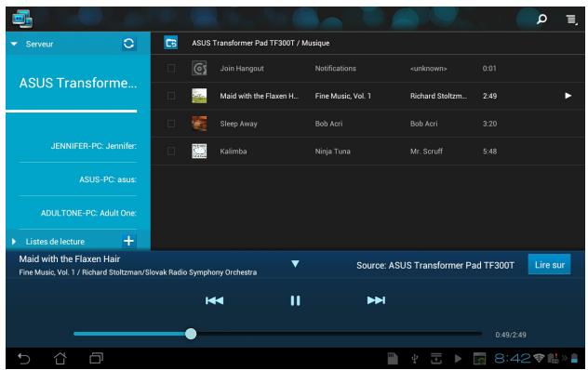Skip to the previous track
The image size is (588, 370).
(x=215, y=300)
